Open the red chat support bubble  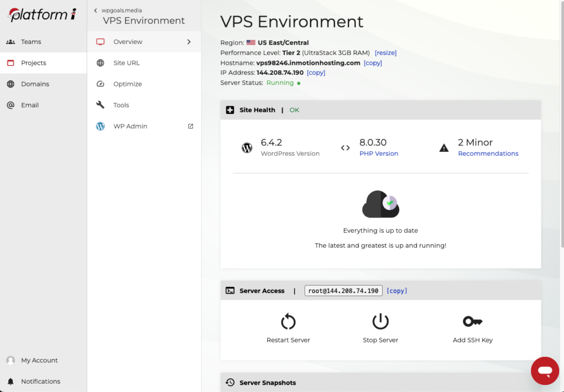tap(545, 371)
